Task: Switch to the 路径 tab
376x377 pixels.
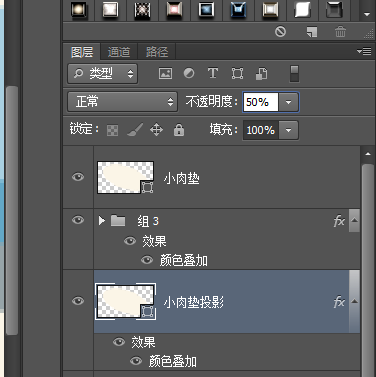Action: click(157, 52)
